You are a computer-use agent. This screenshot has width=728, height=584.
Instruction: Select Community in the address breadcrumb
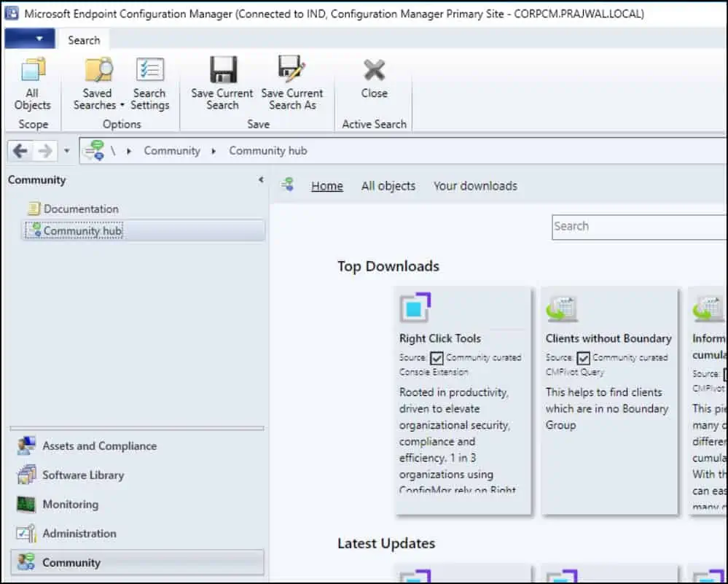tap(172, 150)
